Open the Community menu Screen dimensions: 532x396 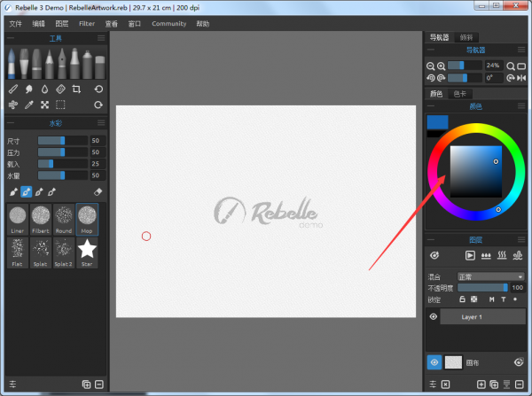click(x=168, y=24)
